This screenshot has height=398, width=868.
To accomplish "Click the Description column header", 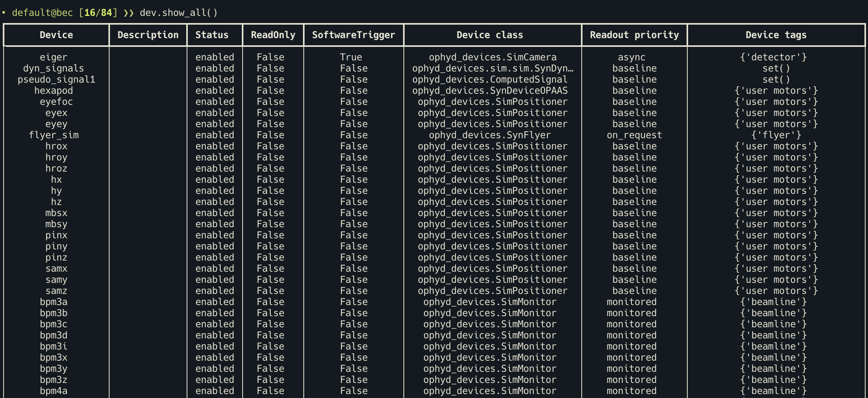I will 148,35.
